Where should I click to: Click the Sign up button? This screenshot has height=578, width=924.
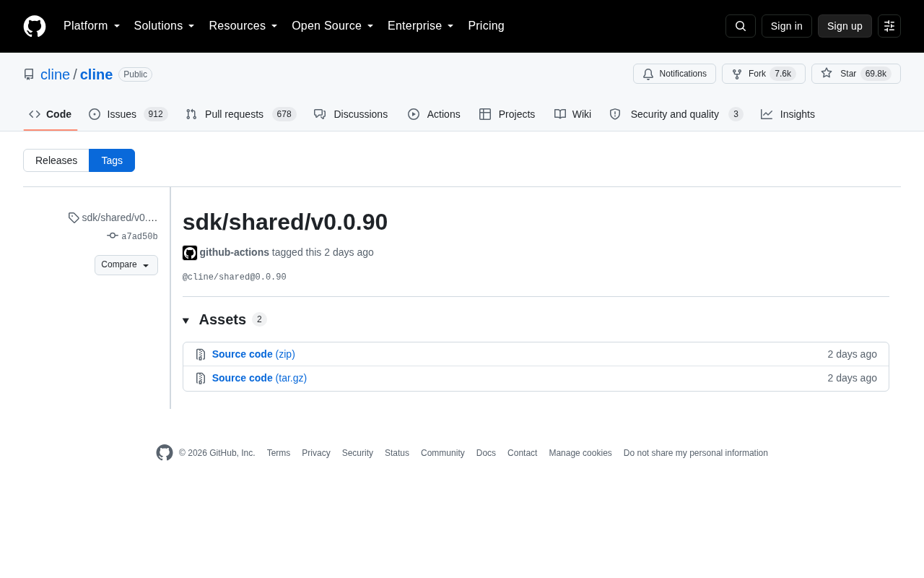(x=845, y=26)
